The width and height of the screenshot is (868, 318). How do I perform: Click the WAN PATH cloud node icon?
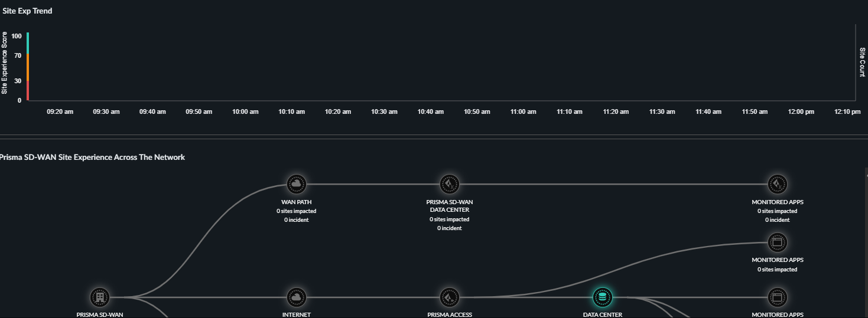point(296,184)
